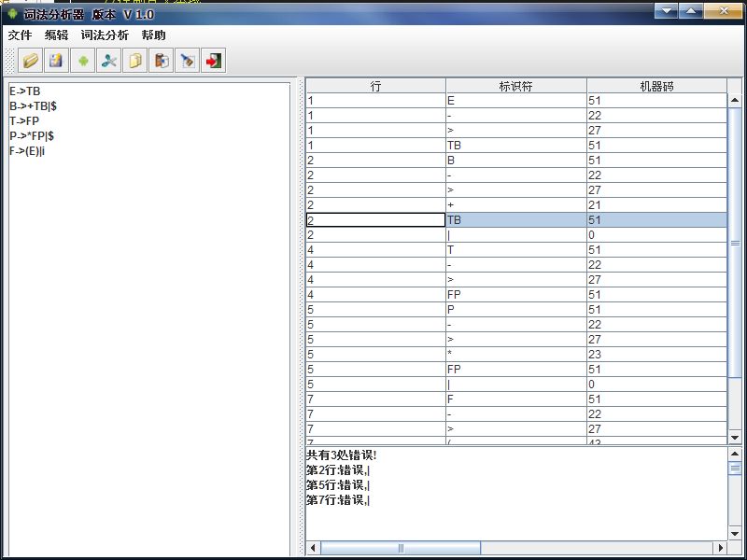Click the line E->TB in the editor
This screenshot has width=747, height=560.
point(25,91)
